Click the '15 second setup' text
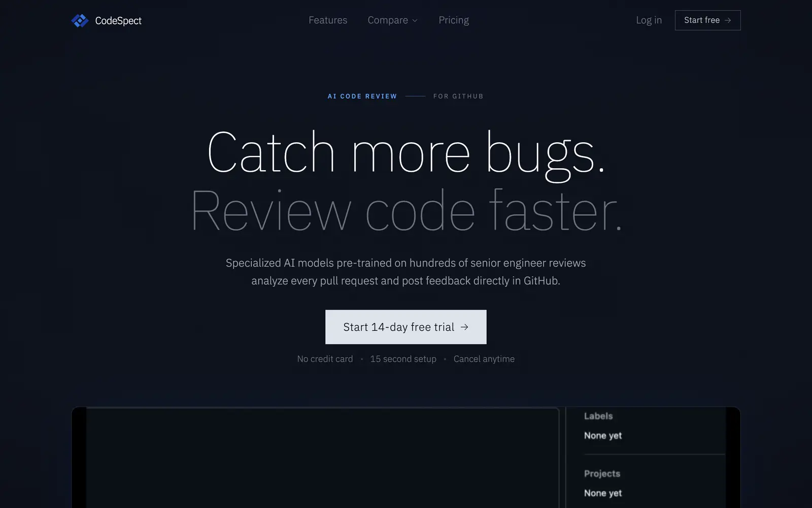Image resolution: width=812 pixels, height=508 pixels. pyautogui.click(x=403, y=359)
